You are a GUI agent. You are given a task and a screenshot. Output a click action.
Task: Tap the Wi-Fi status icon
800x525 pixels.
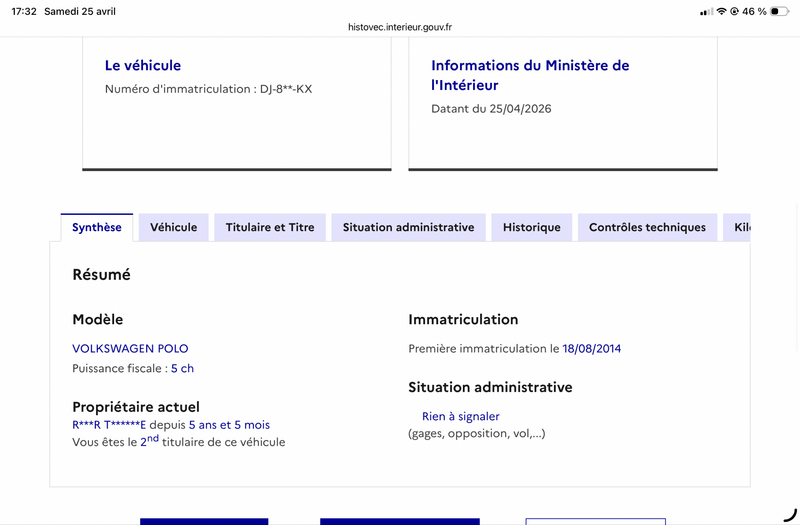point(721,11)
